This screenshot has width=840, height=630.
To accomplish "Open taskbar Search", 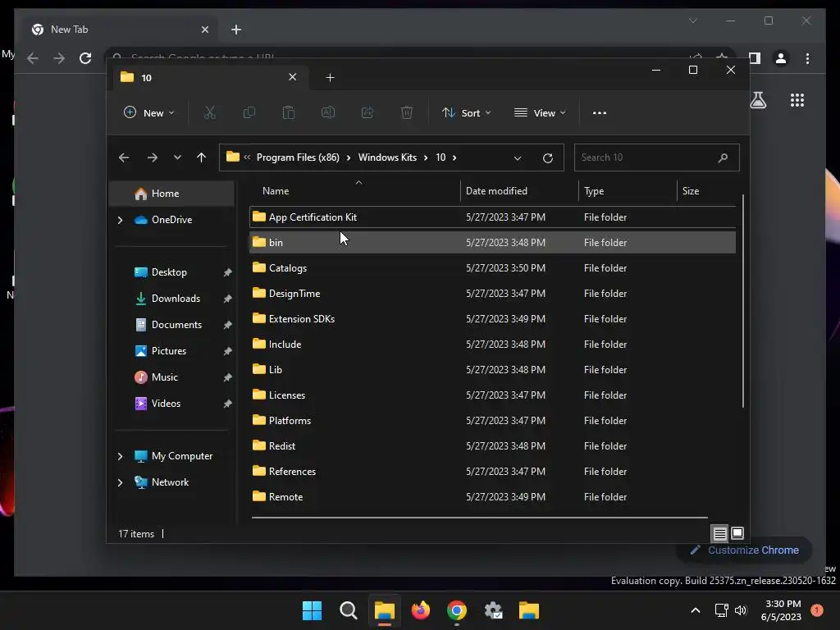I will pyautogui.click(x=348, y=610).
